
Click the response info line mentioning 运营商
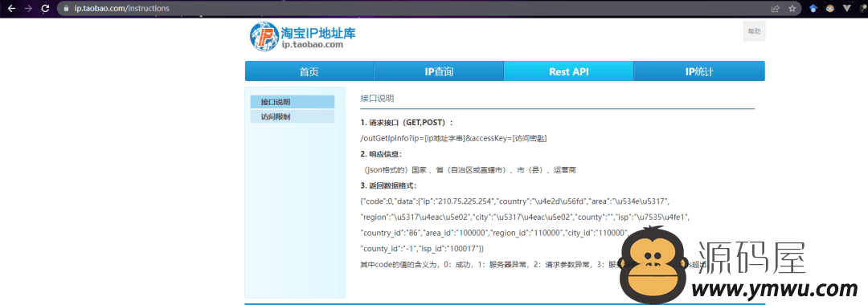point(469,170)
